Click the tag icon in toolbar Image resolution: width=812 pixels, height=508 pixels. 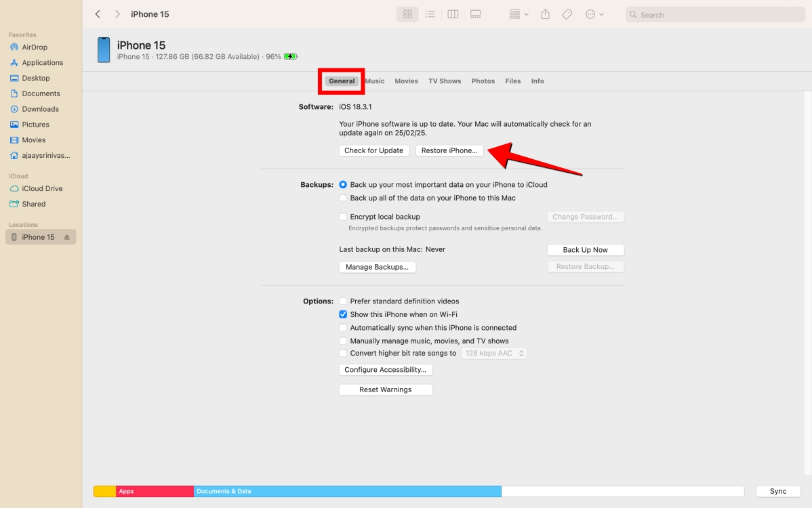tap(567, 14)
